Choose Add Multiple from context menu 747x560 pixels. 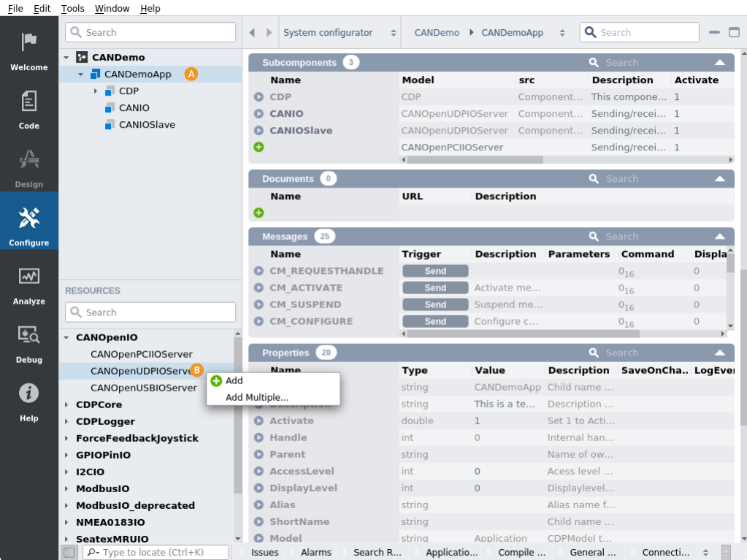click(x=257, y=397)
